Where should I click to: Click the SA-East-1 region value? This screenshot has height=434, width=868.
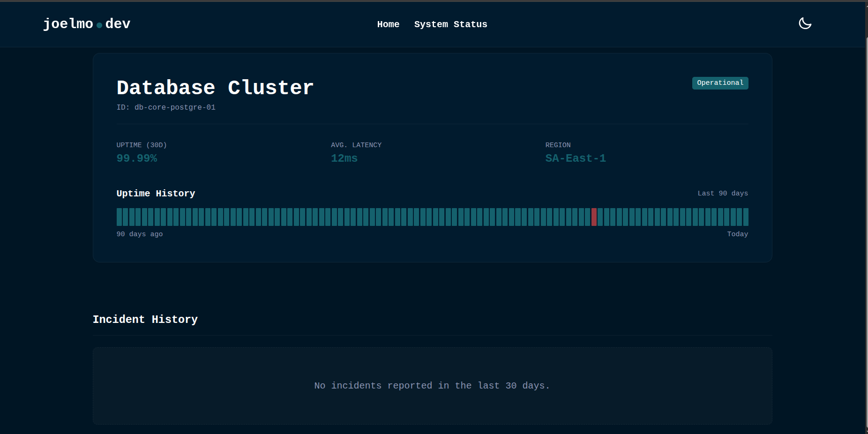[576, 158]
